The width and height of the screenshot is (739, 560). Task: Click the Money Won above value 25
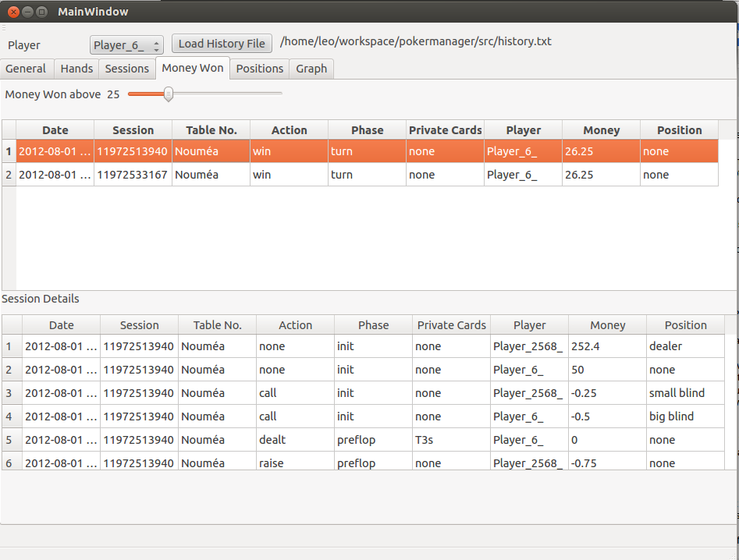click(x=113, y=94)
